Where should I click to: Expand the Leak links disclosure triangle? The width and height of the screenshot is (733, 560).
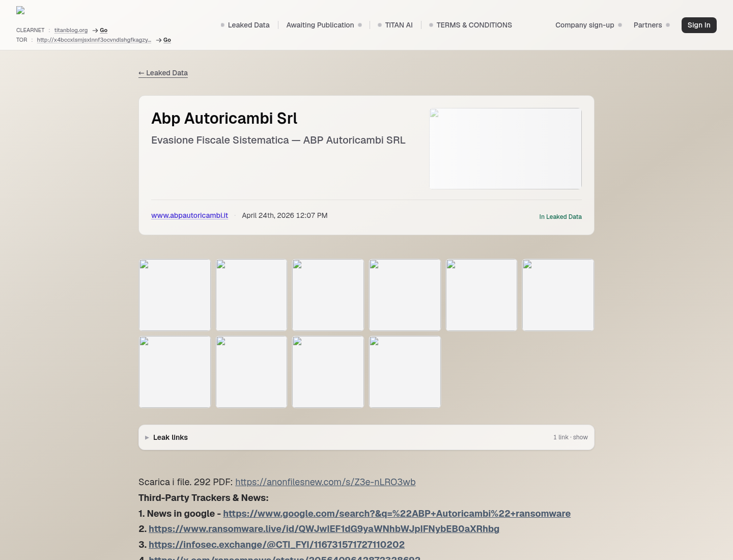(147, 437)
